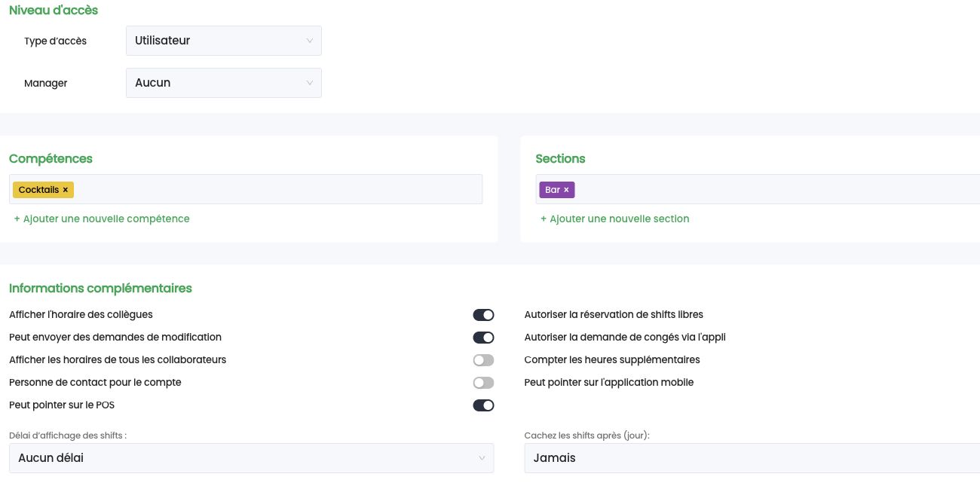Image resolution: width=980 pixels, height=486 pixels.
Task: Click Ajouter une nouvelle section
Action: 615,219
